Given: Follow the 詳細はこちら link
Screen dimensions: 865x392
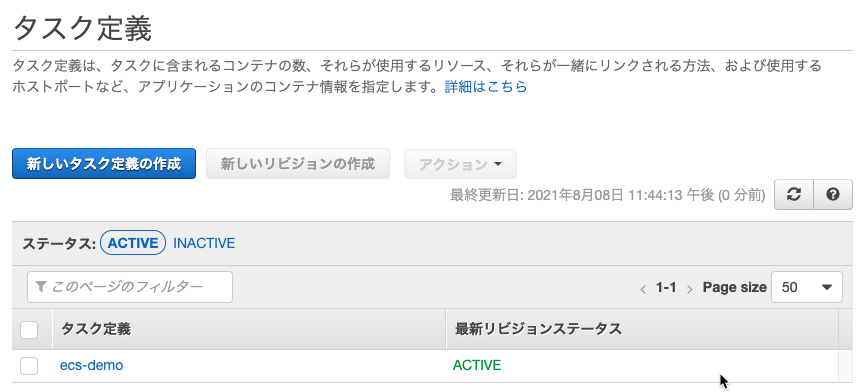Looking at the screenshot, I should [x=486, y=87].
